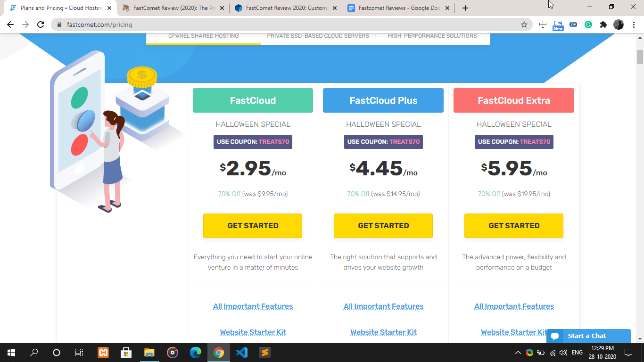Open the Chrome profile avatar
644x362 pixels.
[619, 25]
